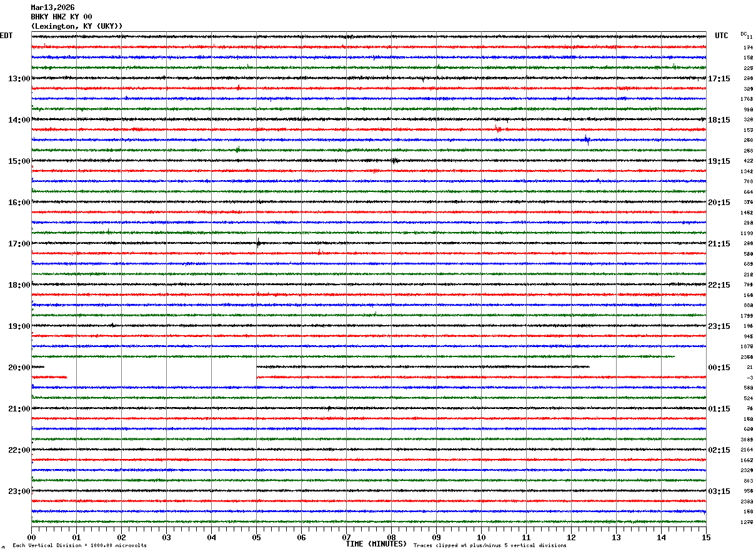
Task: Select the 17:00 EDT time label
Action: pos(19,244)
